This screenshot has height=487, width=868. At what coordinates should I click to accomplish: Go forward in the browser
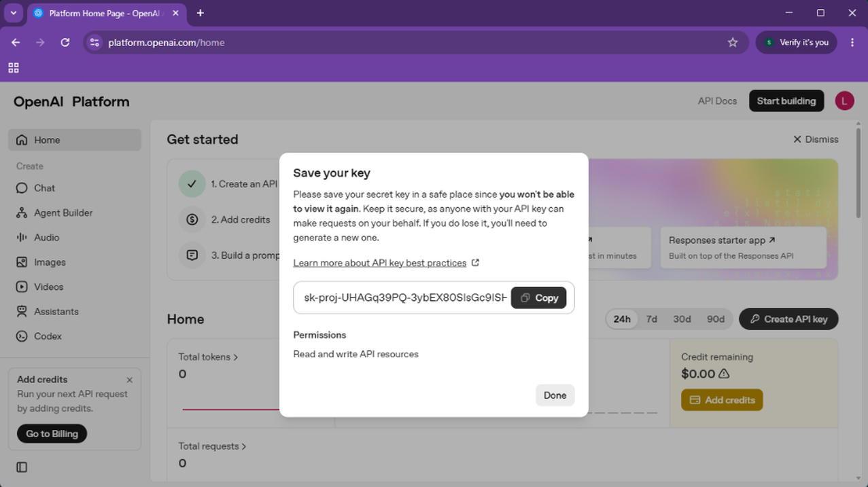(x=40, y=42)
